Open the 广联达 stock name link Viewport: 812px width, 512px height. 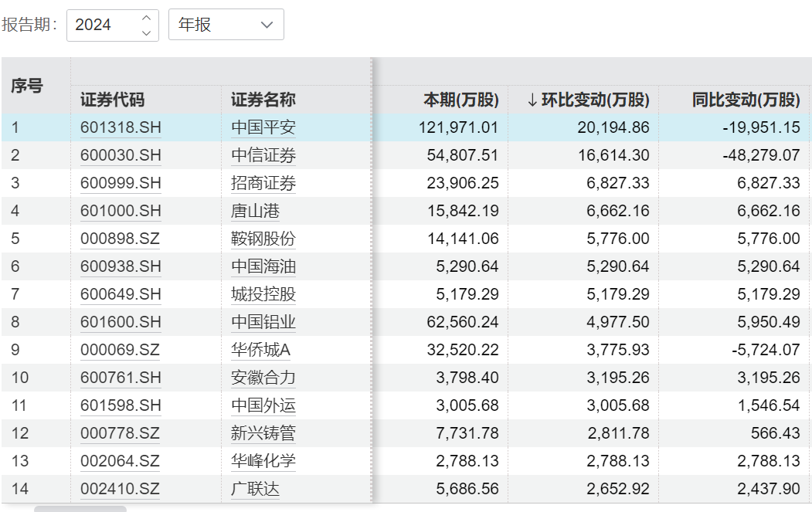(255, 489)
